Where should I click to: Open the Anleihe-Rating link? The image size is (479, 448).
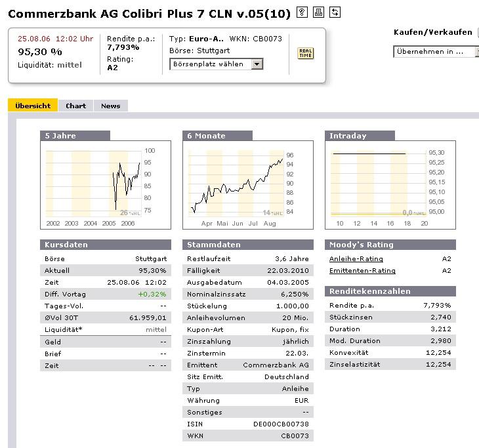(x=356, y=258)
